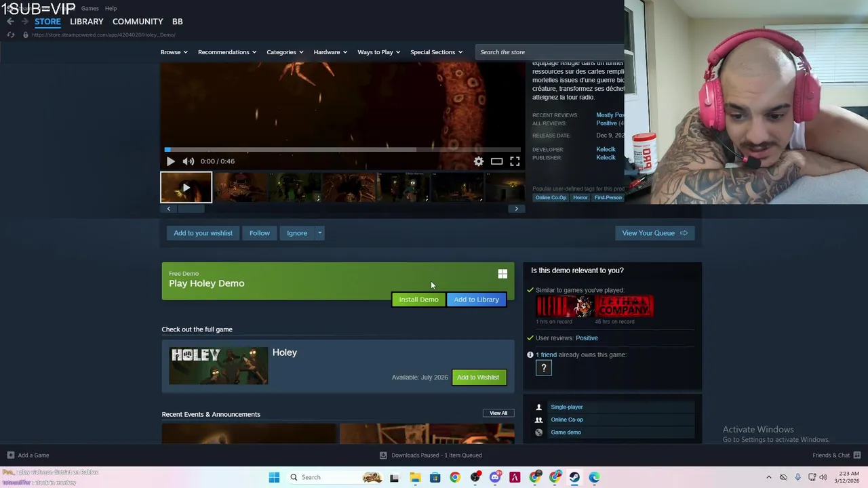Open the Horror tag
This screenshot has height=488, width=868.
pyautogui.click(x=580, y=197)
